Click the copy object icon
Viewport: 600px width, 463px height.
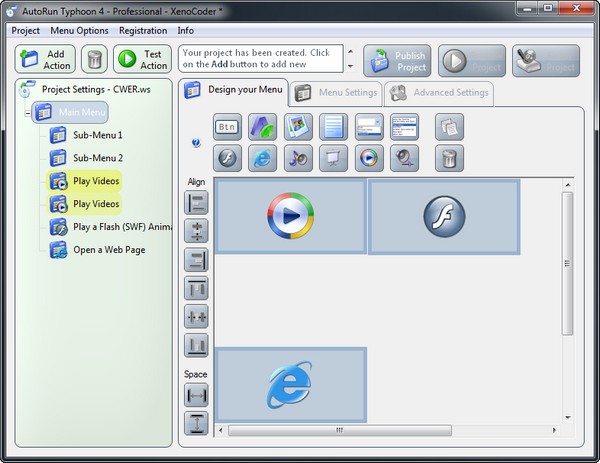click(x=449, y=127)
